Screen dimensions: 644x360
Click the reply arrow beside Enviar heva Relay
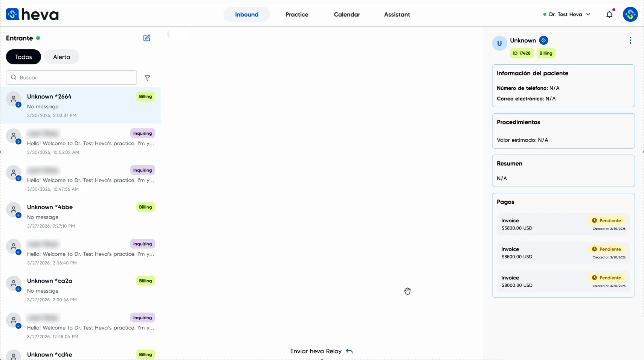click(349, 351)
